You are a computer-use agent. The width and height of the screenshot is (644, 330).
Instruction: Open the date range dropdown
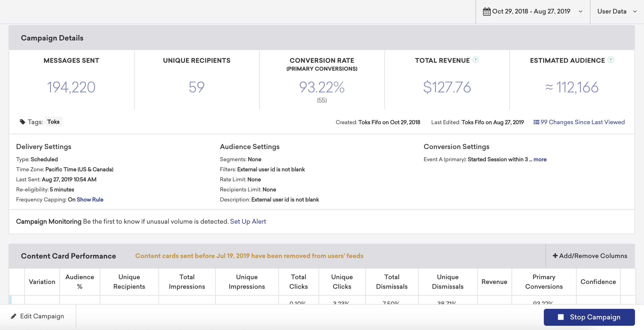pyautogui.click(x=533, y=12)
